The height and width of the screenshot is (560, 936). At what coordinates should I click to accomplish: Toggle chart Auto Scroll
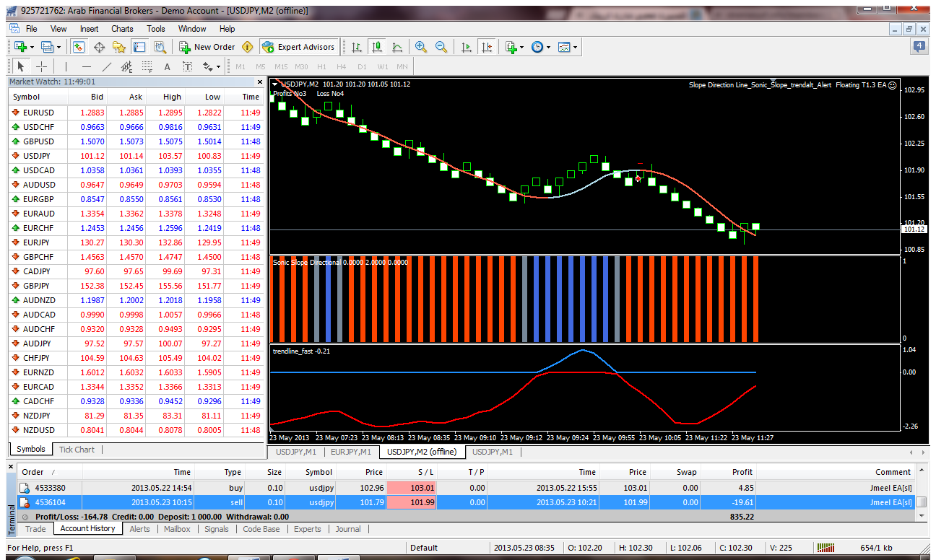[466, 47]
